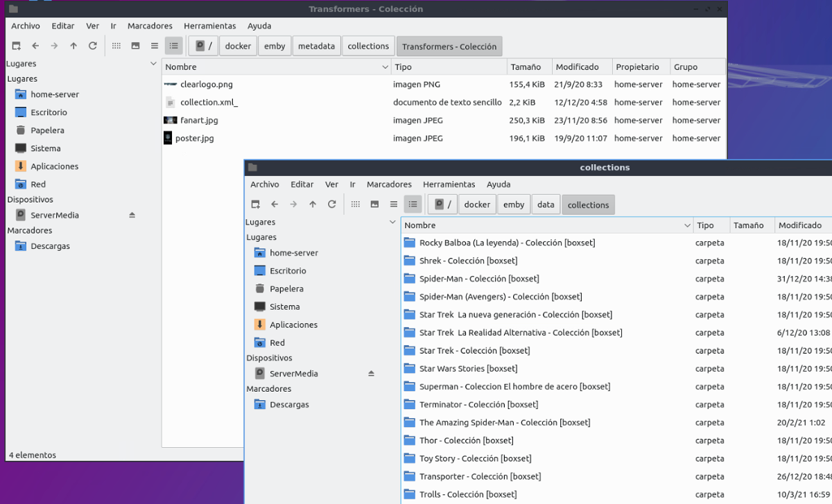
Task: Eject ServerMedia in the collections window sidebar
Action: [371, 374]
